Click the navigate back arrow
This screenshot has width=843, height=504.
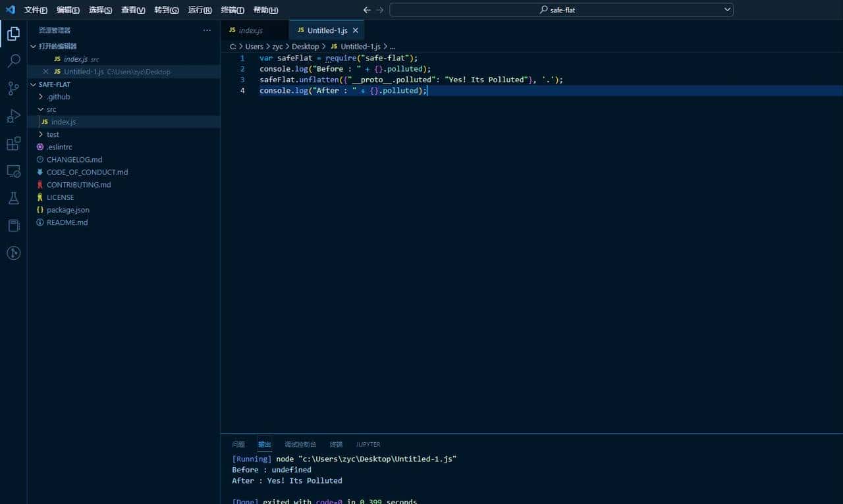click(x=367, y=10)
